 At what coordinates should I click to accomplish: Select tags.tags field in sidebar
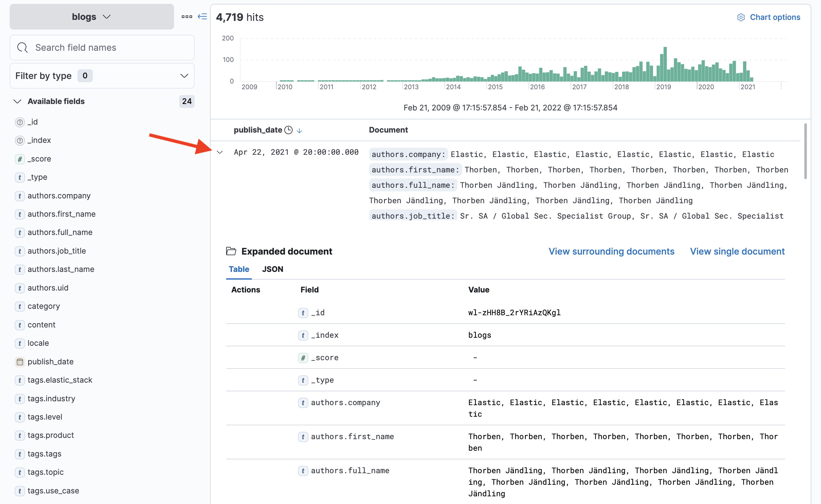pos(45,454)
